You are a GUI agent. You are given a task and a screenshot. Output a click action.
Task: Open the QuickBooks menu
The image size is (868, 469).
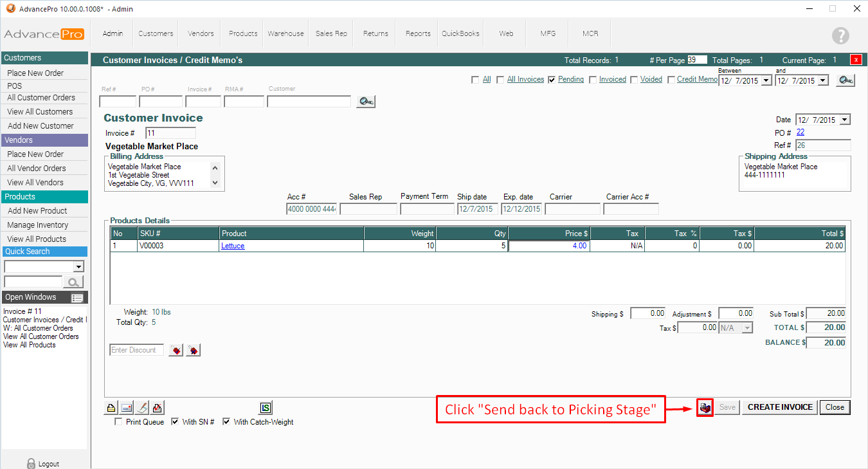[x=460, y=33]
